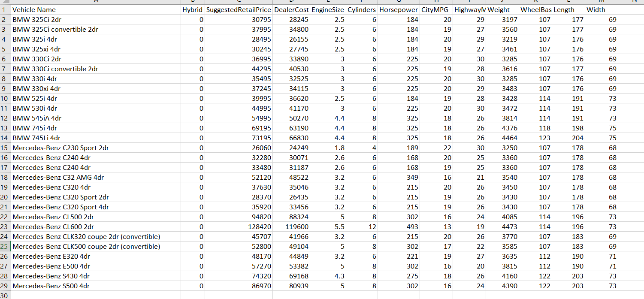Select the Weight header cell
The width and height of the screenshot is (644, 299).
click(502, 9)
